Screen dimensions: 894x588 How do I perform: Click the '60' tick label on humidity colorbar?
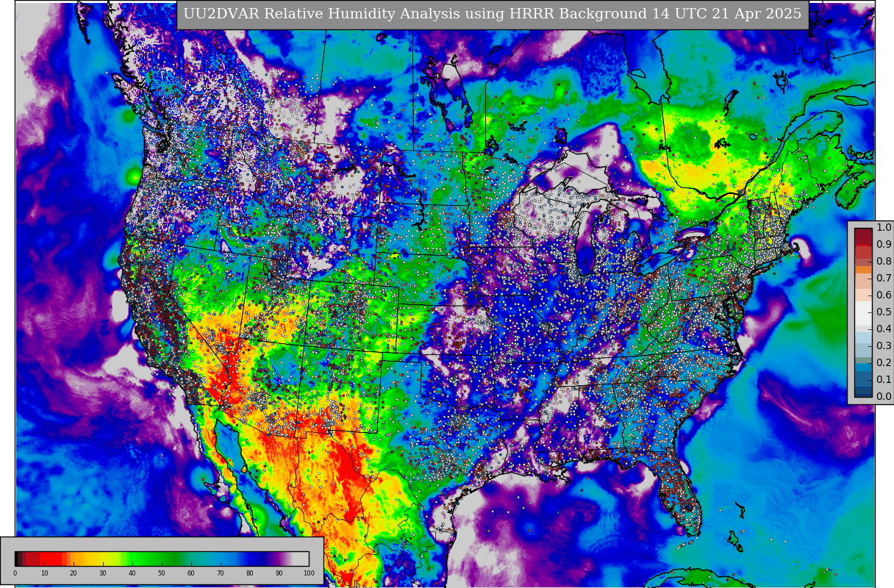click(191, 573)
